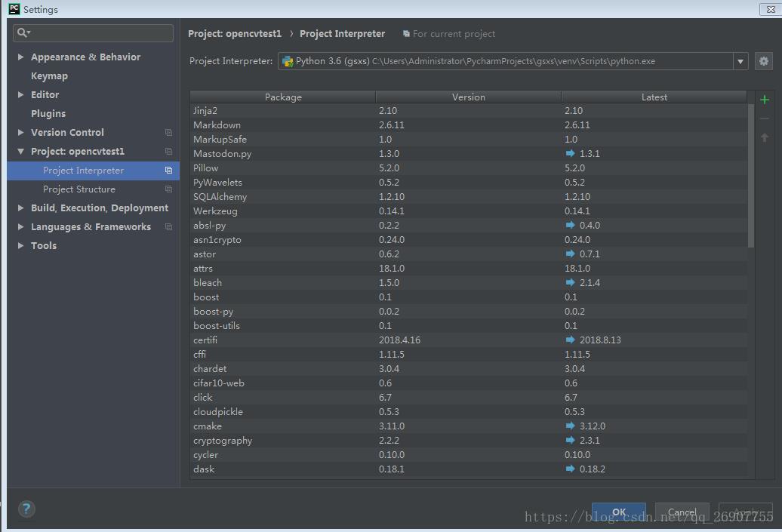Expand the Version Control section
The width and height of the screenshot is (782, 532).
click(20, 132)
